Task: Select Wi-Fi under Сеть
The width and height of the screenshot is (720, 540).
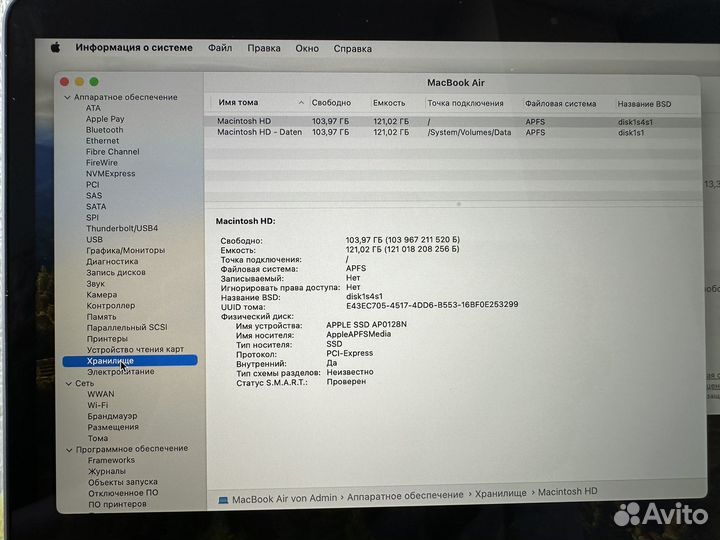Action: 97,405
